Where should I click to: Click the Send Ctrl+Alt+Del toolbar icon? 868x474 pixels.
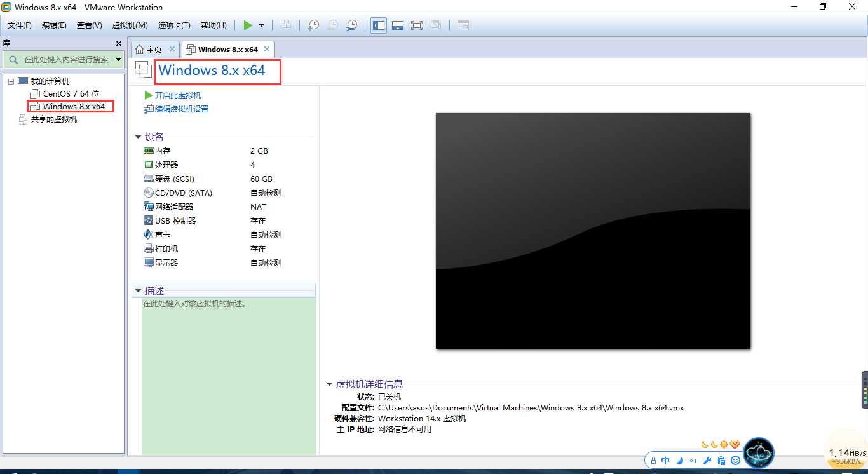(x=286, y=25)
